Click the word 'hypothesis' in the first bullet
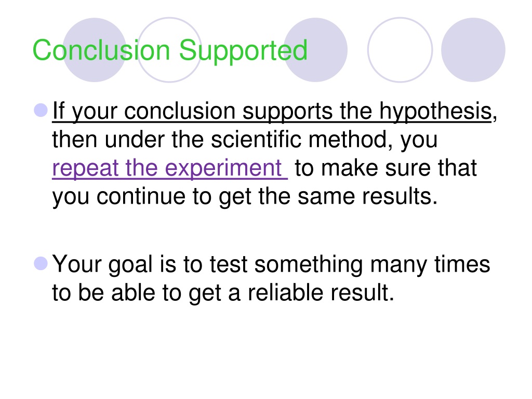This screenshot has width=532, height=399. 436,111
